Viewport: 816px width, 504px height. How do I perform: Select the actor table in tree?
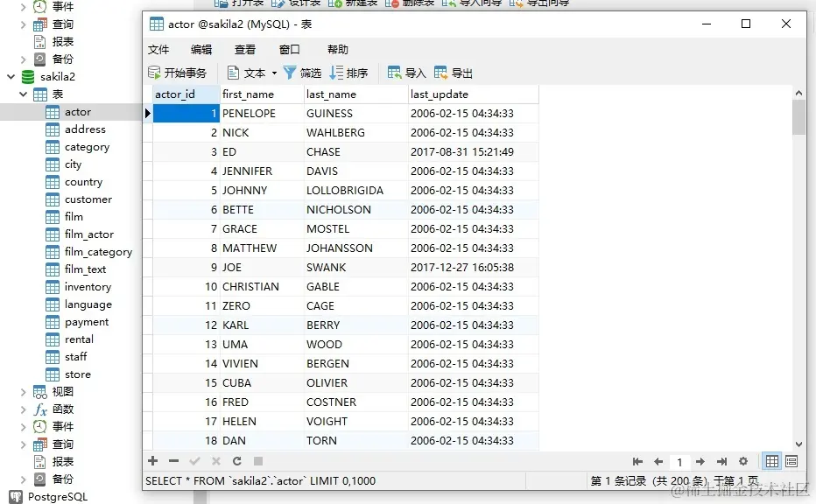(x=78, y=112)
